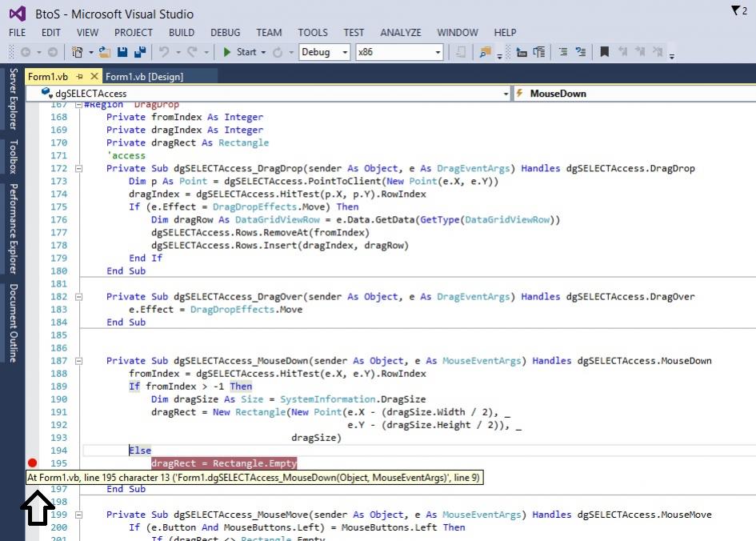
Task: Open the WINDOW menu
Action: pyautogui.click(x=458, y=32)
